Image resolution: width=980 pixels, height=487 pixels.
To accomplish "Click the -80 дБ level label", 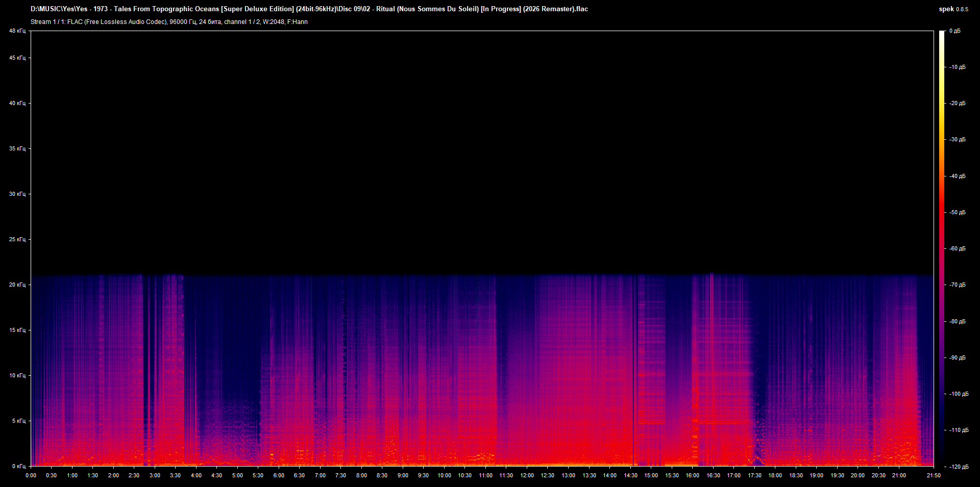I will [x=958, y=322].
